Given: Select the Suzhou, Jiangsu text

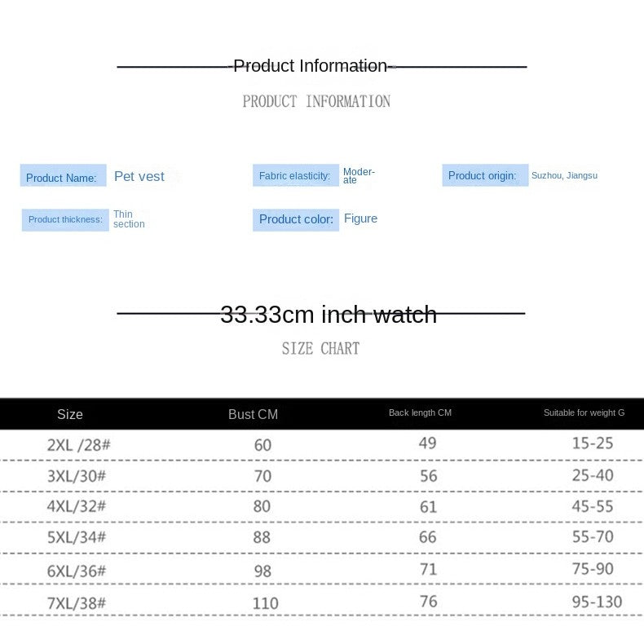Looking at the screenshot, I should click(564, 175).
